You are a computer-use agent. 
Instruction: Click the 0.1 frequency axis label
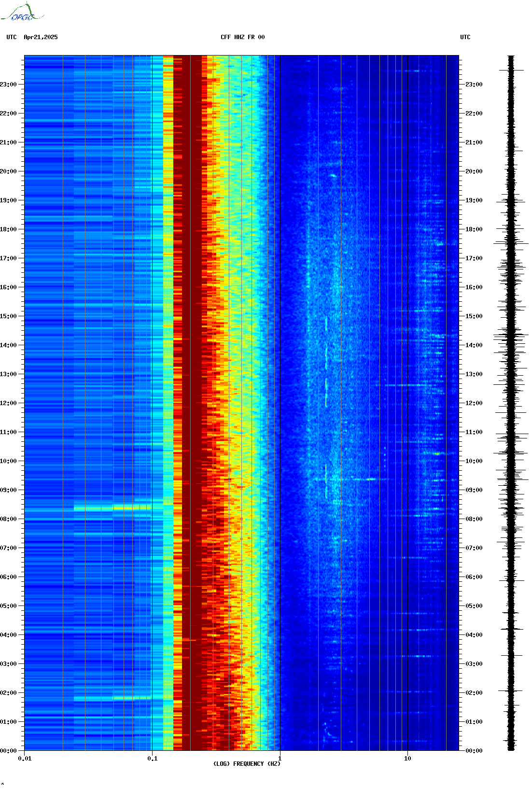pyautogui.click(x=152, y=759)
